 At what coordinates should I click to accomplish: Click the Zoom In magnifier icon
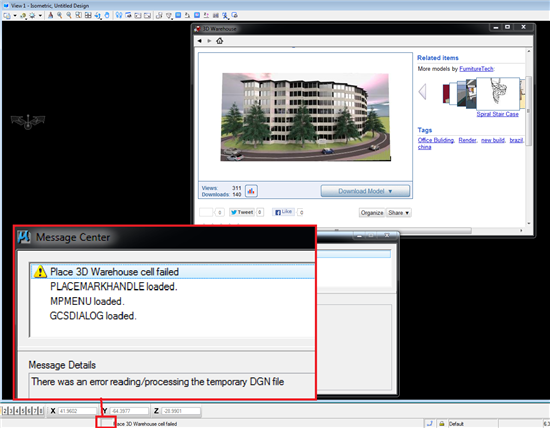[x=60, y=15]
